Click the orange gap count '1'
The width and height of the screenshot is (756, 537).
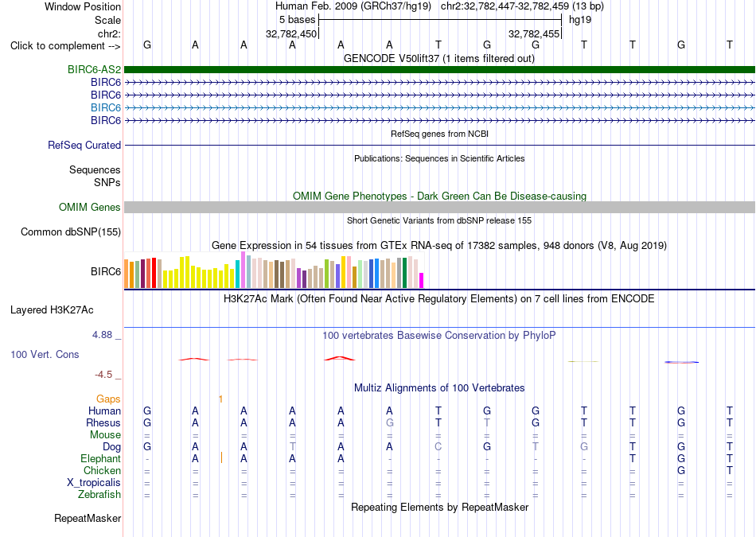point(220,399)
